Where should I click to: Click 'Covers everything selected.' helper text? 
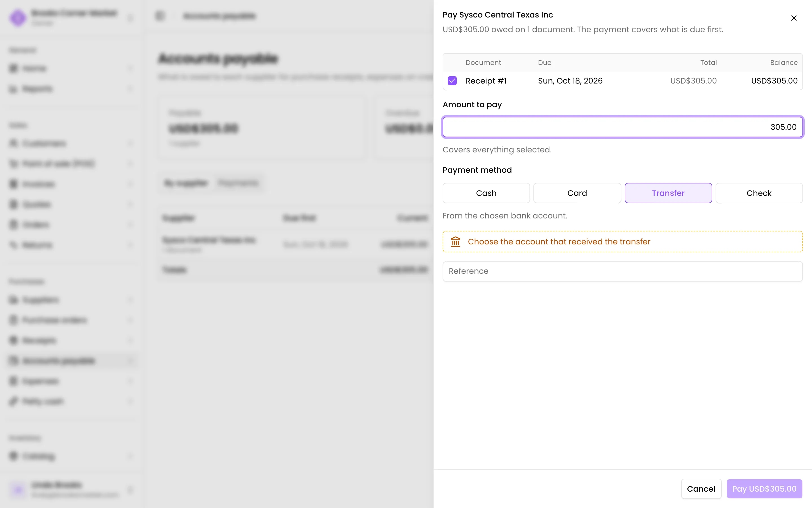pyautogui.click(x=497, y=150)
